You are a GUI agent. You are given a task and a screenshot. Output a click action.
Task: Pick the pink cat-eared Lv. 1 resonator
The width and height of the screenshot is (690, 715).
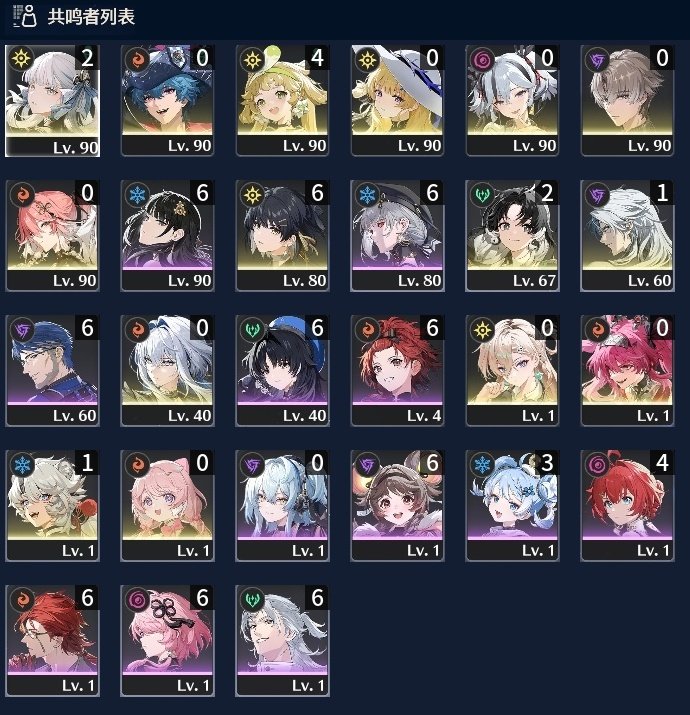[x=167, y=506]
